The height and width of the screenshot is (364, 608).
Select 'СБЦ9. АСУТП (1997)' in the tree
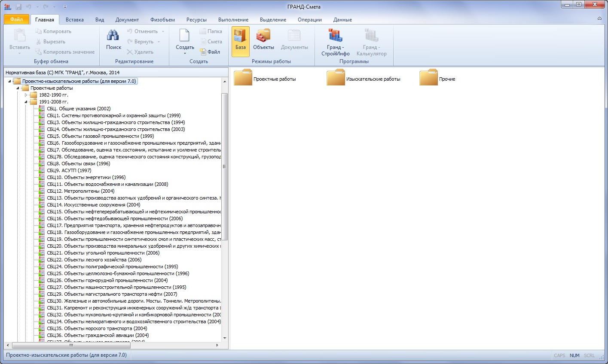[x=69, y=170]
